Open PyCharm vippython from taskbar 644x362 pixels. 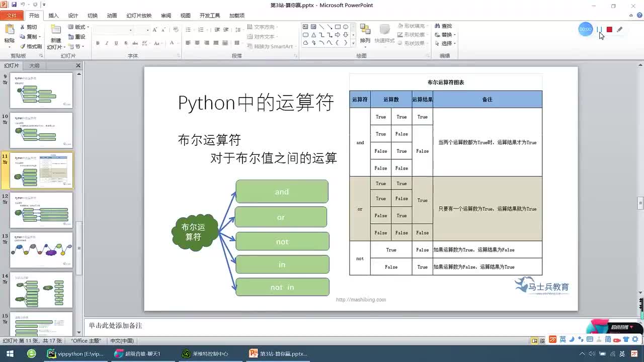pyautogui.click(x=75, y=353)
